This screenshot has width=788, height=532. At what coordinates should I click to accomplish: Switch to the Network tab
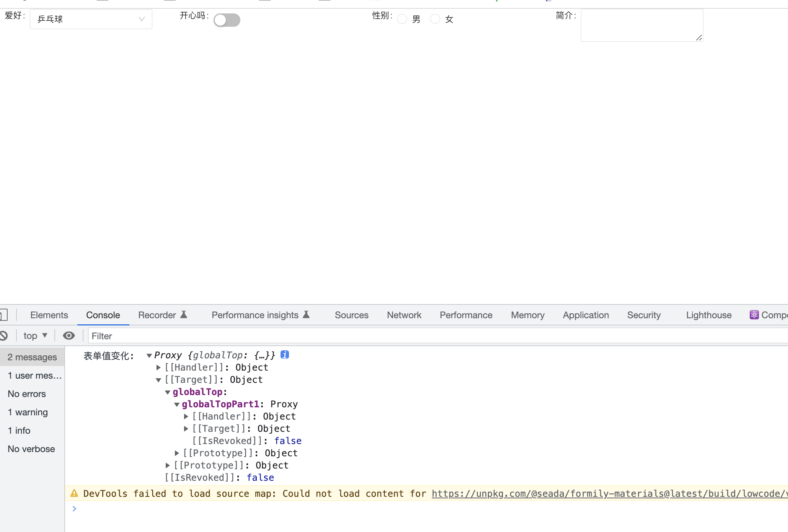coord(404,315)
